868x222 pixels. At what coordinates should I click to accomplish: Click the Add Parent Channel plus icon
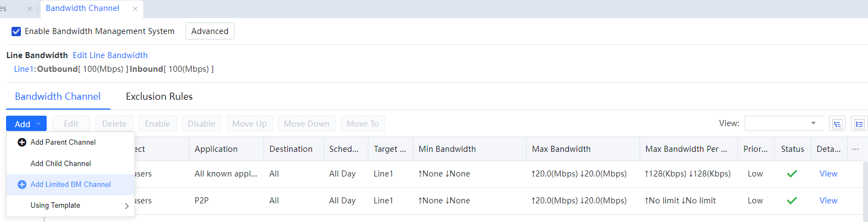pos(22,143)
